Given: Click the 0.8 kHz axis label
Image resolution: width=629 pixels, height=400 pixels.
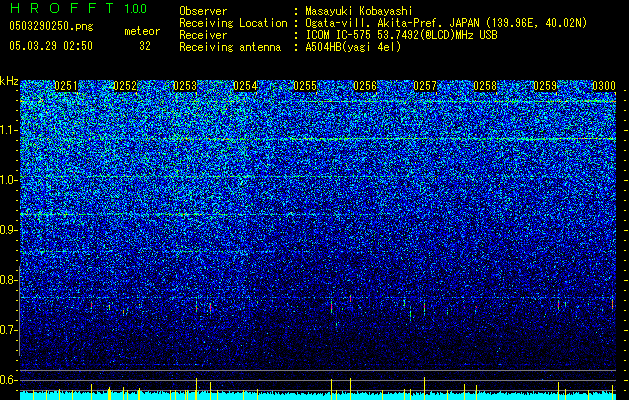Looking at the screenshot, I should pyautogui.click(x=9, y=280).
